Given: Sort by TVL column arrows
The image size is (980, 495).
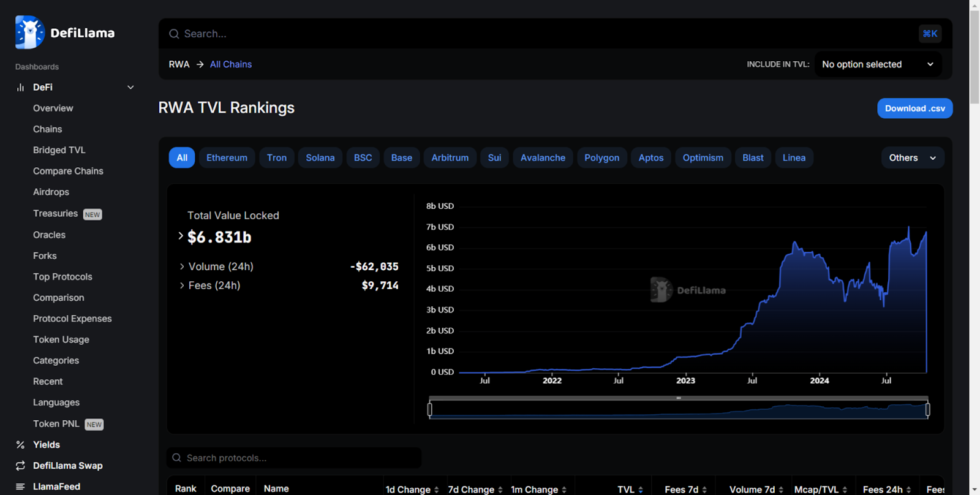Looking at the screenshot, I should pos(640,489).
